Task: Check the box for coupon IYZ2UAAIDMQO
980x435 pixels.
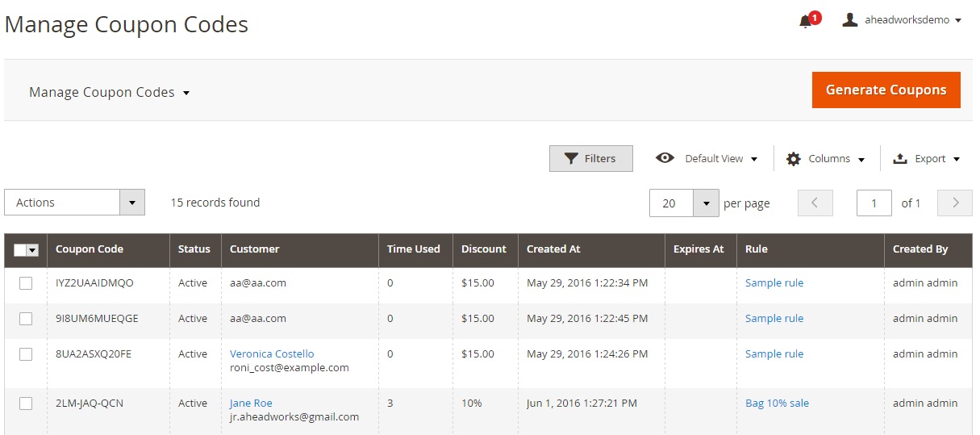Action: (26, 283)
